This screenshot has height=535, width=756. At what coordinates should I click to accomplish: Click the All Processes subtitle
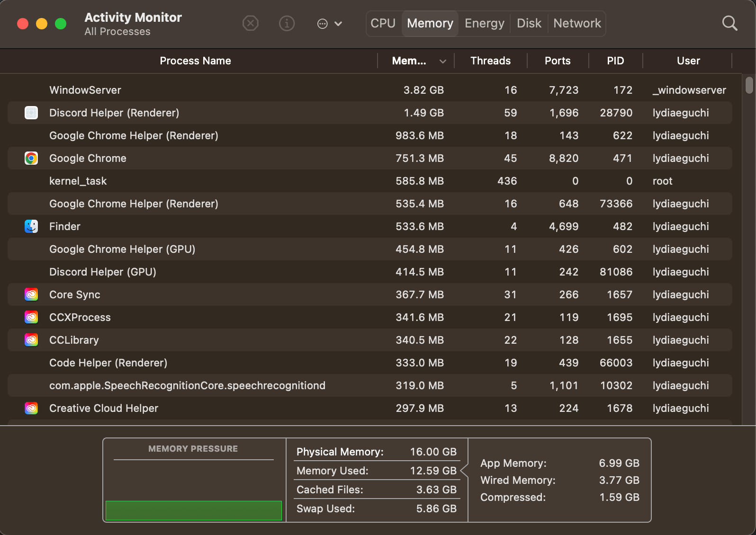pyautogui.click(x=117, y=31)
